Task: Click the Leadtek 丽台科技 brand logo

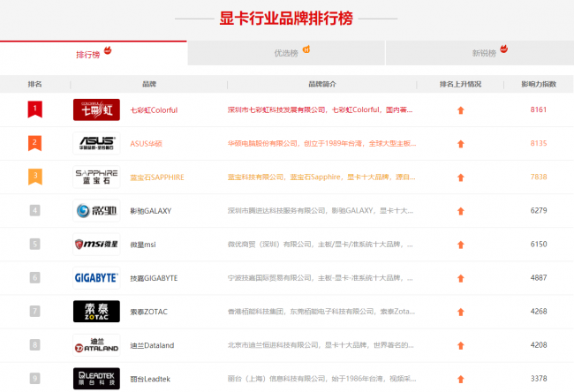Action: 96,379
